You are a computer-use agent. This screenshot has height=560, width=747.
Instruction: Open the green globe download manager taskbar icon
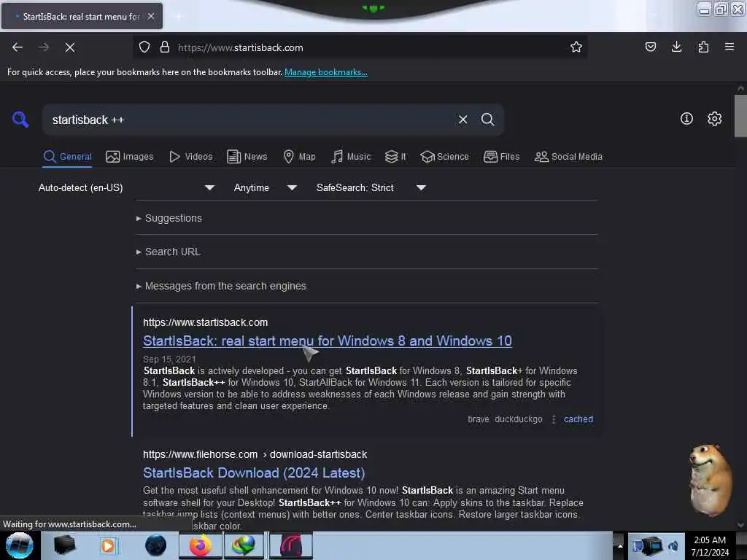(x=244, y=545)
